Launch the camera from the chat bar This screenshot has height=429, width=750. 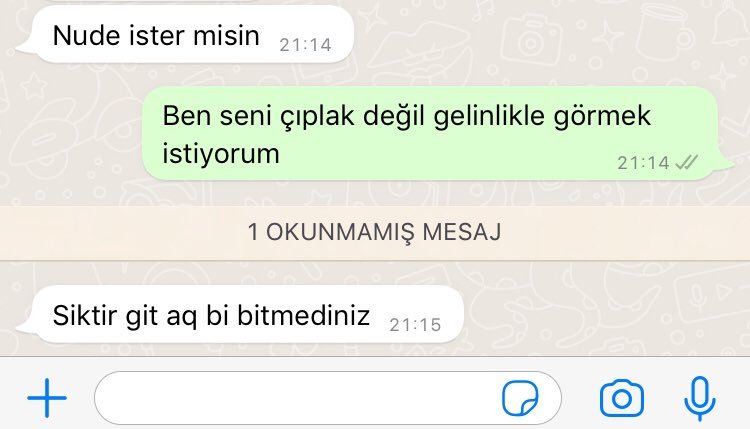pos(621,398)
